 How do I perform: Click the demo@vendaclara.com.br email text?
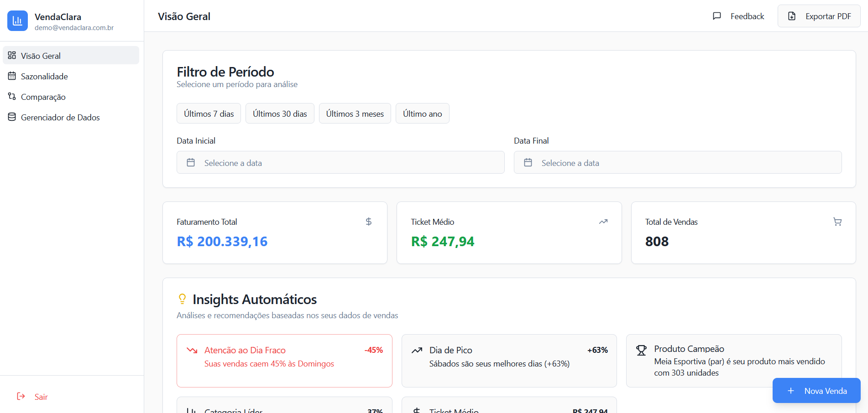coord(74,28)
